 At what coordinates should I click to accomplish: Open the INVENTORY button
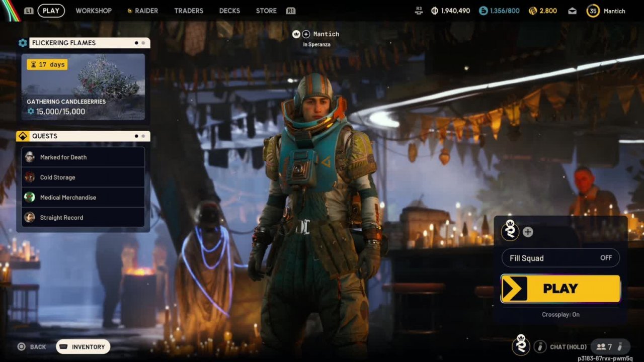point(83,347)
